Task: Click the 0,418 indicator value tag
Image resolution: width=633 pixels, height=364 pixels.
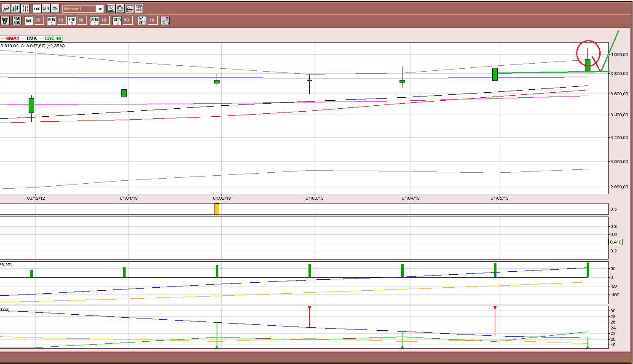Action: tap(616, 242)
